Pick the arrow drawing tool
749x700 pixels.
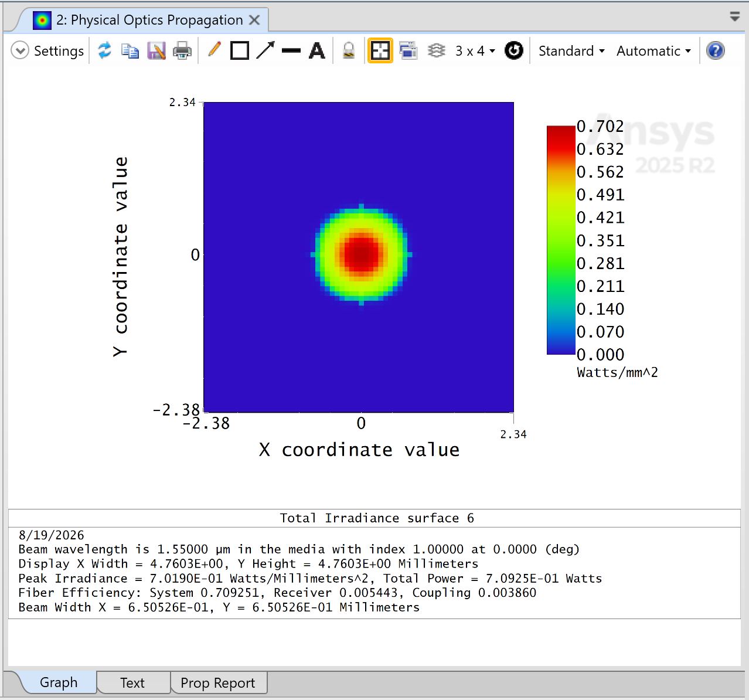(265, 50)
